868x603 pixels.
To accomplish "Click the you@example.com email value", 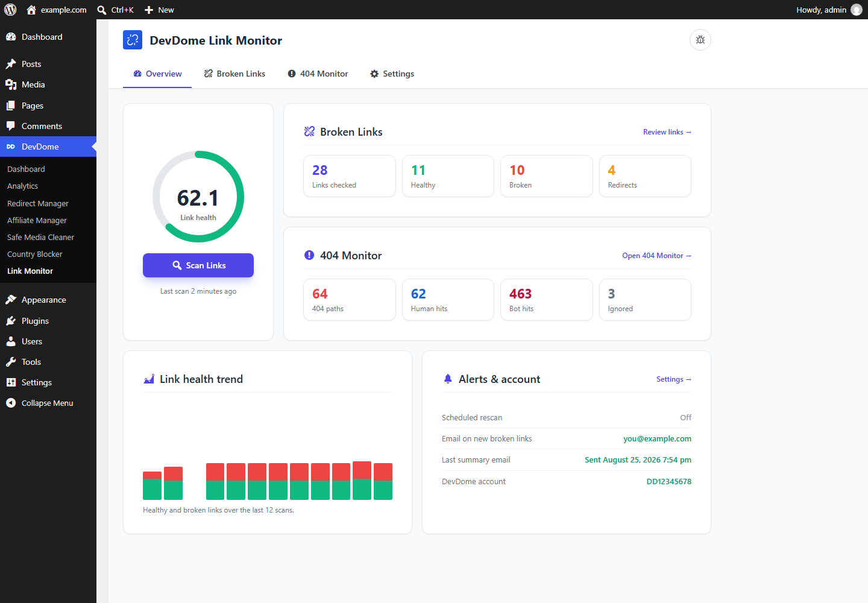I will click(x=657, y=438).
